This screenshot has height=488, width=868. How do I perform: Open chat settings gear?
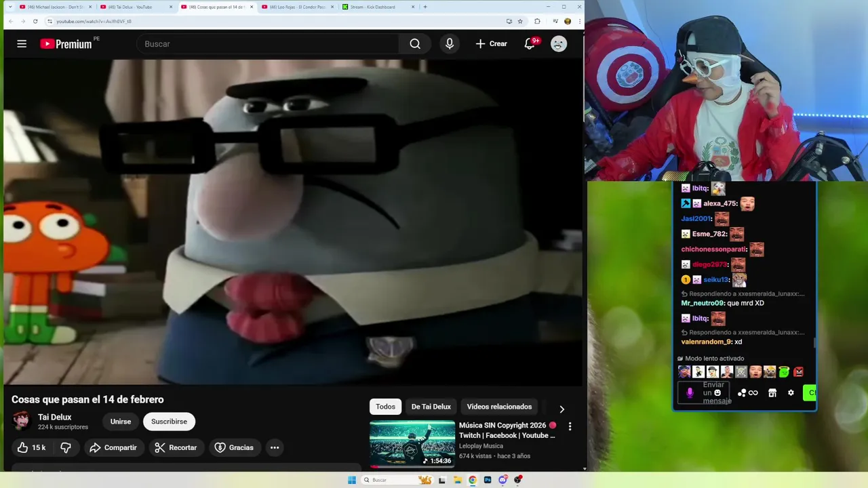(791, 392)
